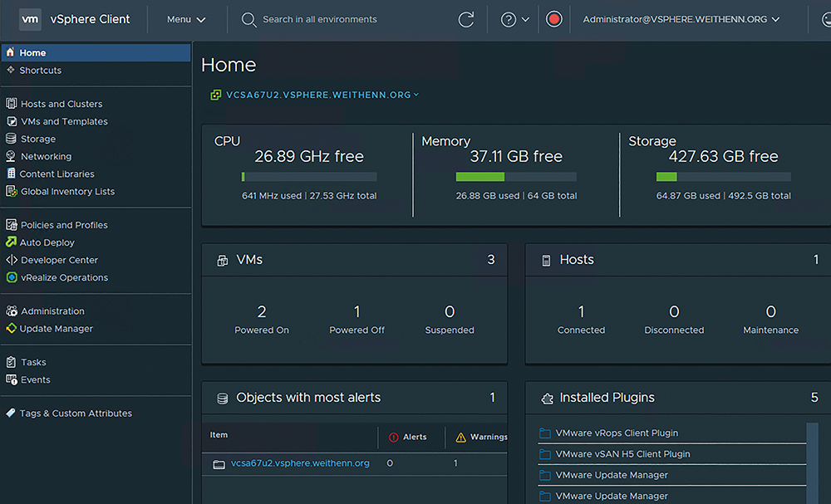Click the Item column header

(219, 434)
